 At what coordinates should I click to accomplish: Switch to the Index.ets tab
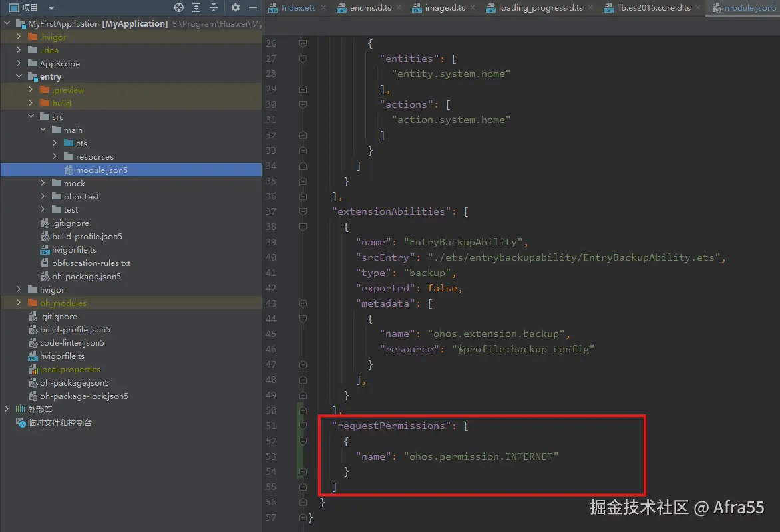[x=298, y=7]
